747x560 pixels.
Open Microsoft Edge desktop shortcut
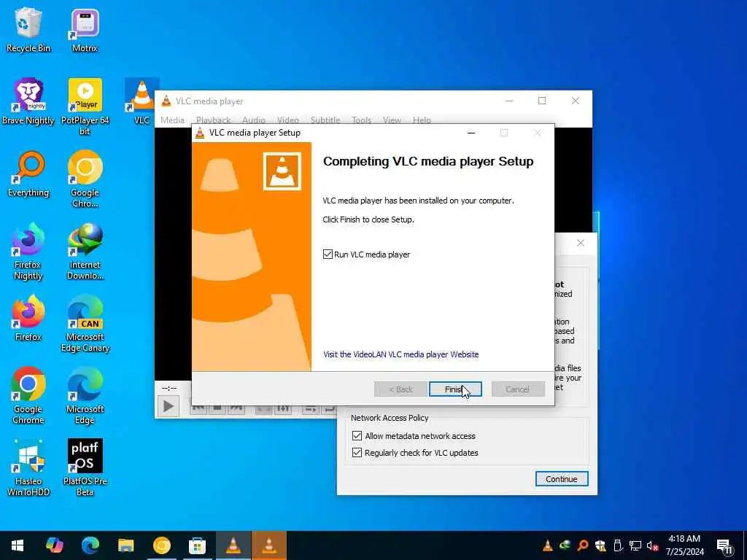tap(85, 396)
